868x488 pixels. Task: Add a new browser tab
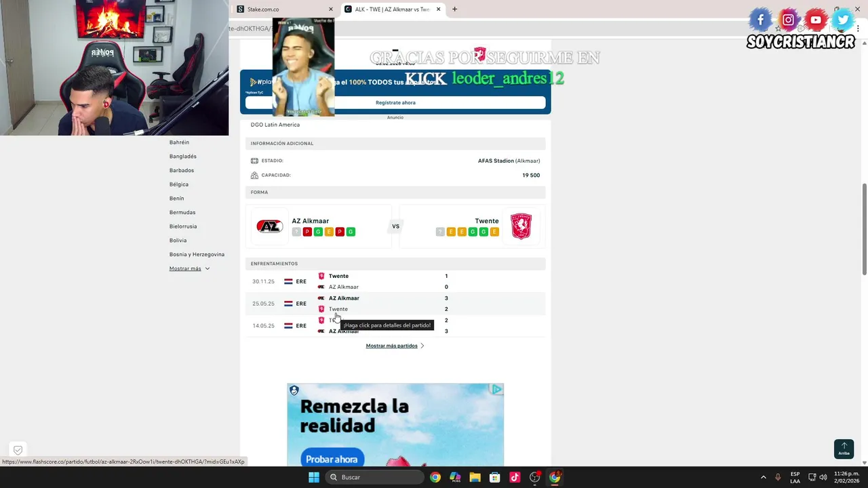(x=454, y=9)
